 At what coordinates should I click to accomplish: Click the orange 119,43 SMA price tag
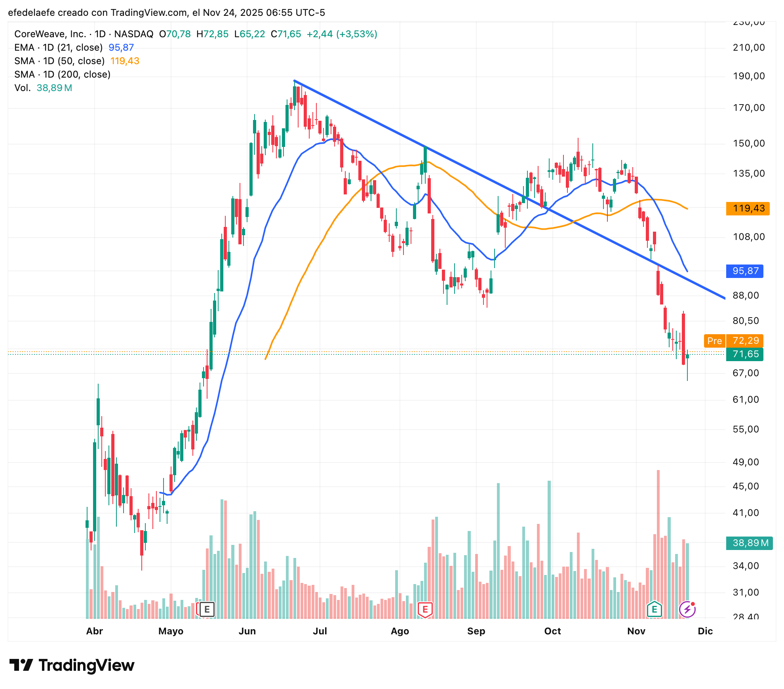click(748, 208)
